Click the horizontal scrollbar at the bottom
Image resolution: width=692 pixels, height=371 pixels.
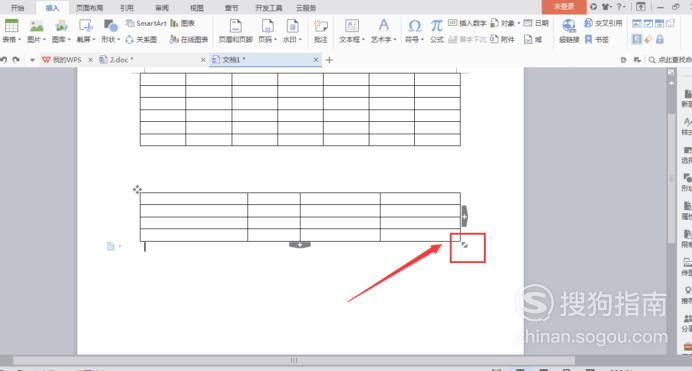(294, 360)
